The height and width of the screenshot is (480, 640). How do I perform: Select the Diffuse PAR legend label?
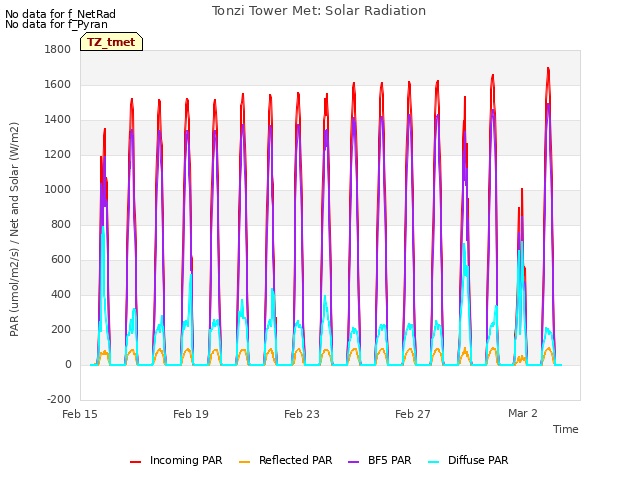478,460
